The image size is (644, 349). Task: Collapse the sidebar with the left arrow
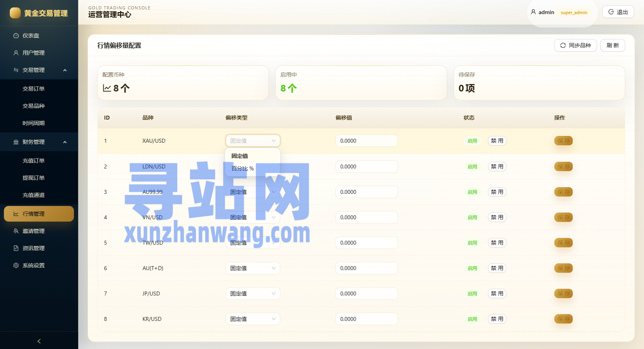[x=39, y=341]
